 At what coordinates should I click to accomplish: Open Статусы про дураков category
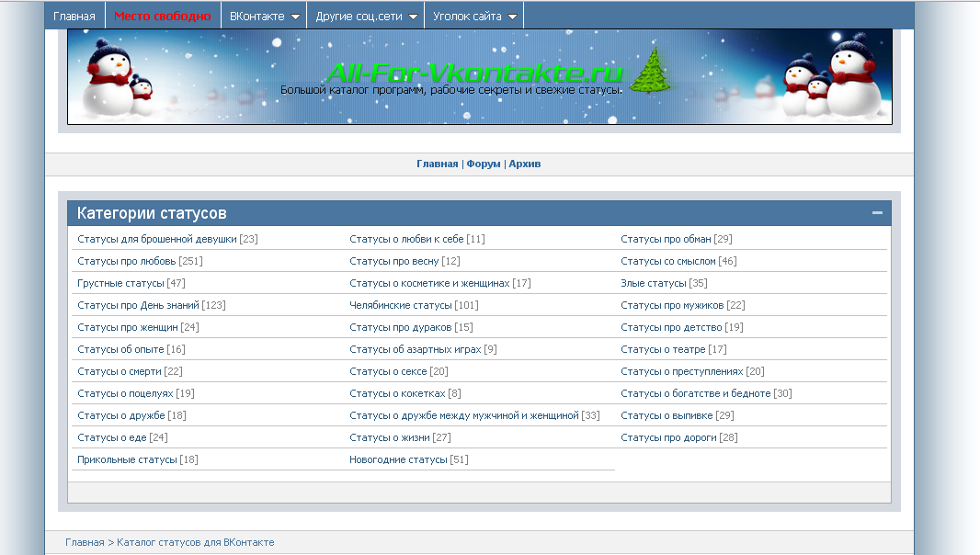400,327
